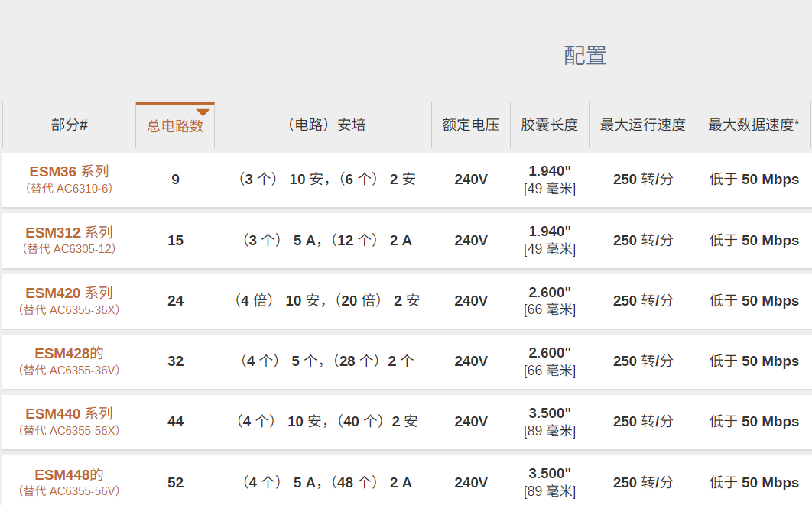Image resolution: width=812 pixels, height=505 pixels.
Task: Click (替代 AC6355-56V) text
Action: pyautogui.click(x=69, y=491)
